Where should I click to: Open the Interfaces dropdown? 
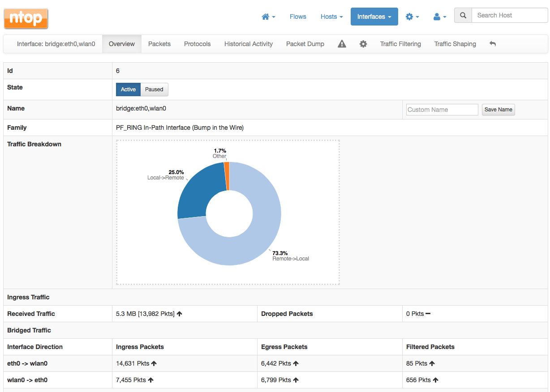374,17
